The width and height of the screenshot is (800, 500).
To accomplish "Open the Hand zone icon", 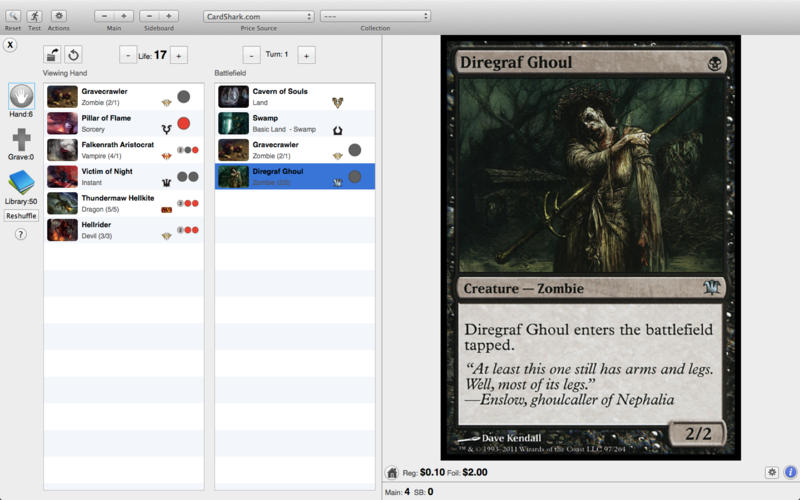I will [21, 96].
